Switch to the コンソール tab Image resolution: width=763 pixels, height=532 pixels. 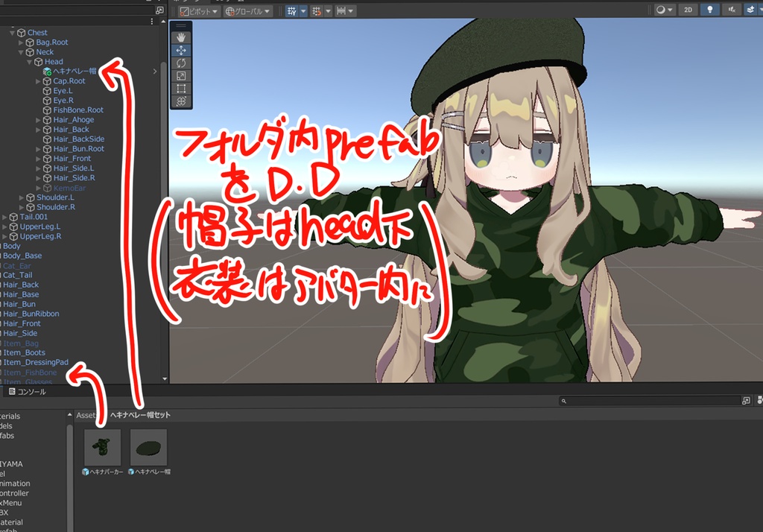(x=28, y=392)
